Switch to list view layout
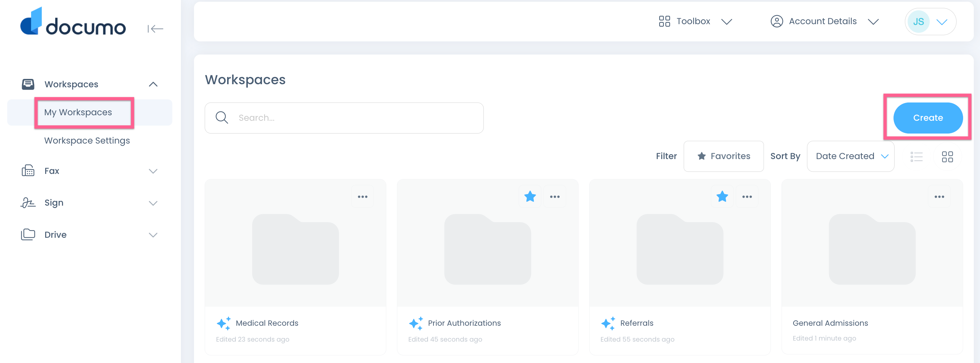This screenshot has width=980, height=363. tap(916, 157)
